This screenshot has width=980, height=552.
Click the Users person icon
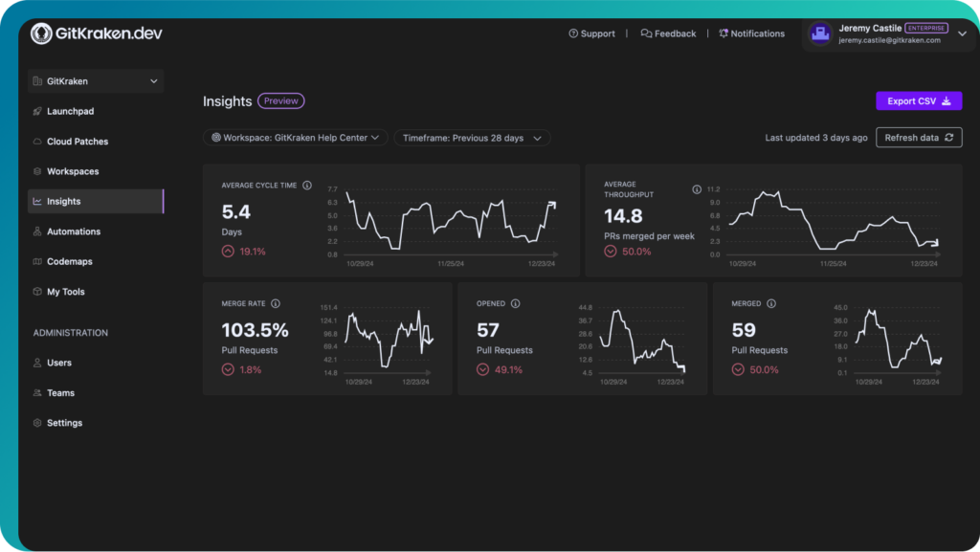point(37,363)
